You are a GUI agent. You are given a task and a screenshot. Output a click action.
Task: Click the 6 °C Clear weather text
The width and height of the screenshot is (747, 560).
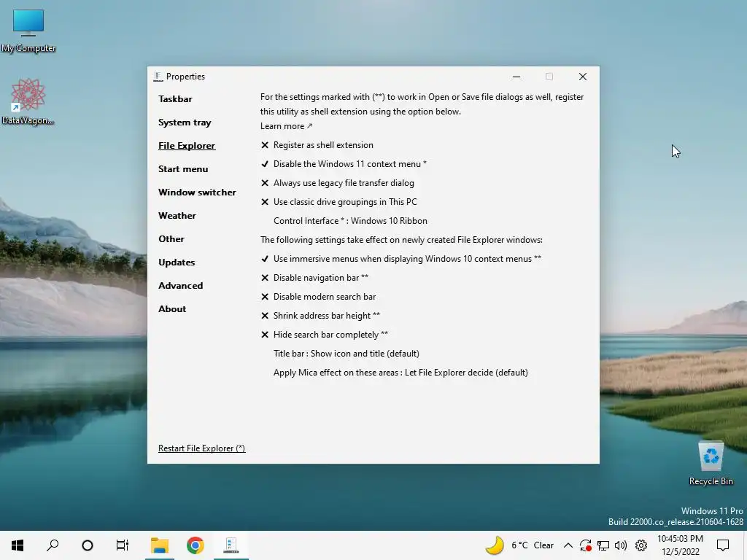coord(532,545)
